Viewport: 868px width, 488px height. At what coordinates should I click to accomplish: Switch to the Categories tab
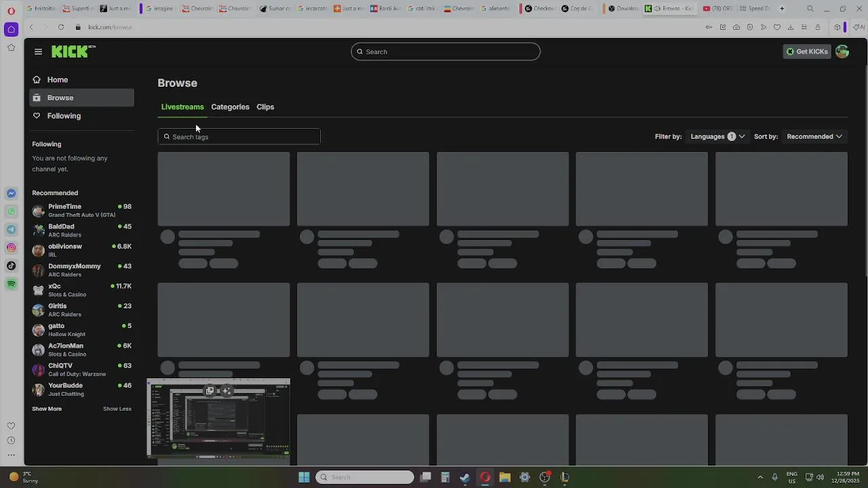pyautogui.click(x=230, y=106)
